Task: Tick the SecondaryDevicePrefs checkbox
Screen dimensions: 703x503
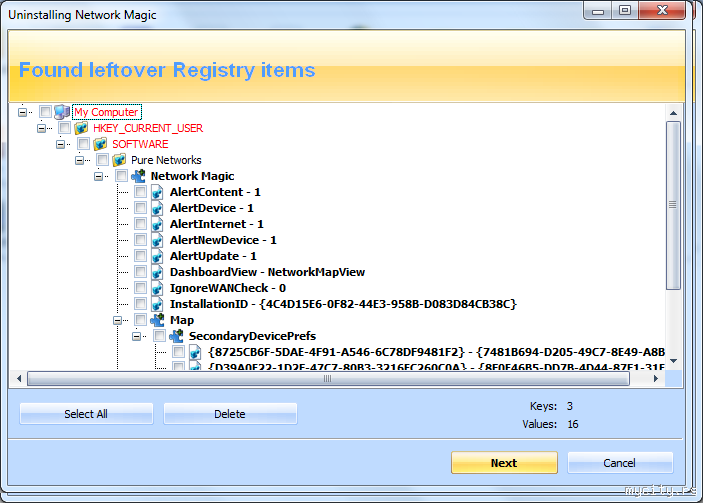Action: (160, 335)
